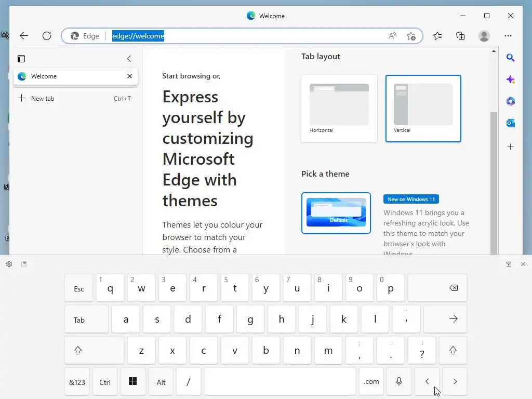532x399 pixels.
Task: Go back with the browser back arrow
Action: pos(24,36)
